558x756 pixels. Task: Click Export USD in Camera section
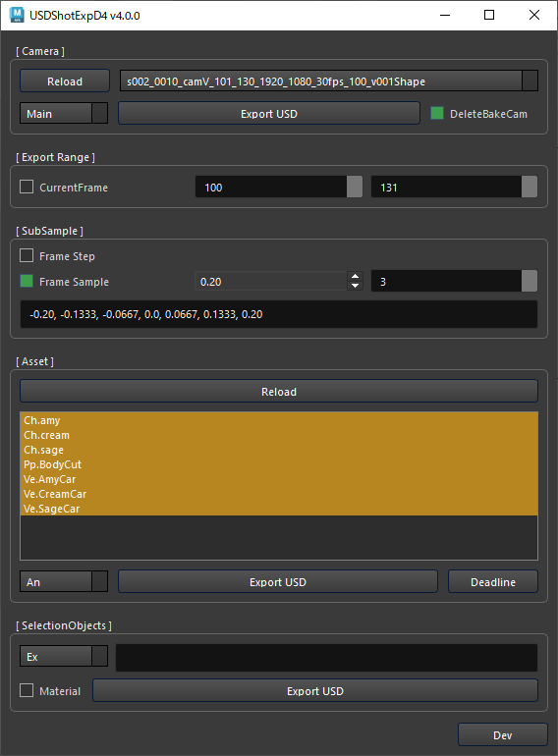point(269,113)
